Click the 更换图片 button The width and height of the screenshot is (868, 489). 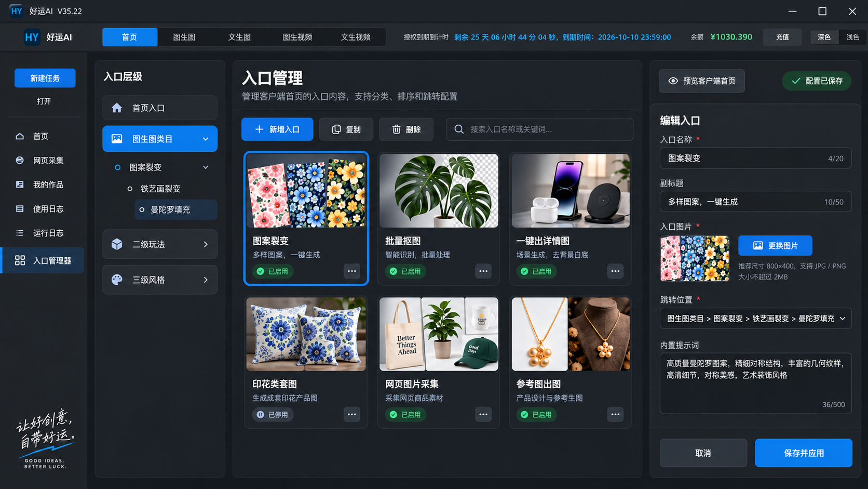tap(775, 245)
